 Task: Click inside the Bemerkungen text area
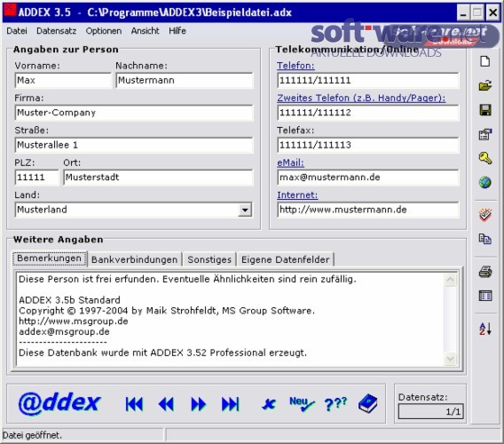(230, 319)
